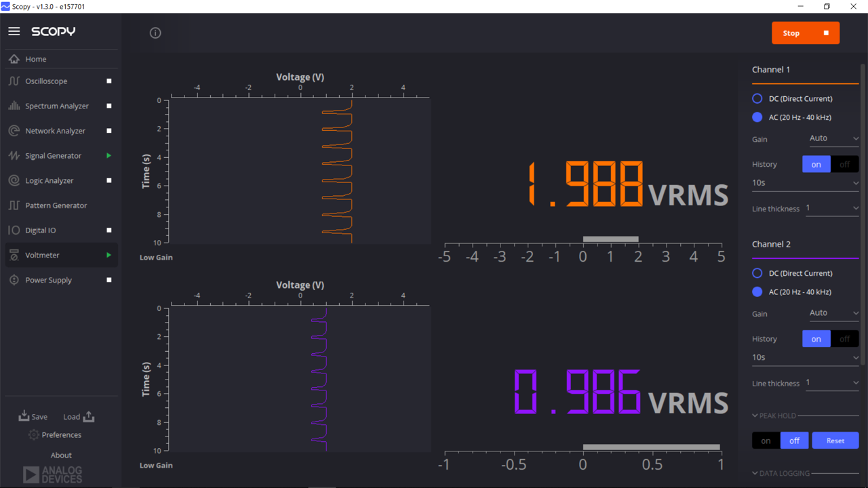Open the info panel at top
Screen dimensions: 868x488
[x=155, y=33]
